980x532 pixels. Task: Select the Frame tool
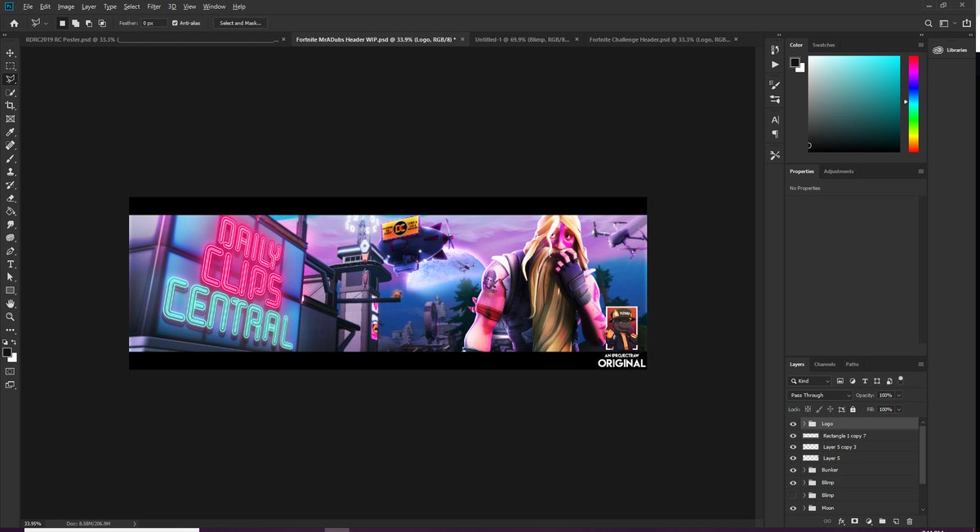point(11,119)
